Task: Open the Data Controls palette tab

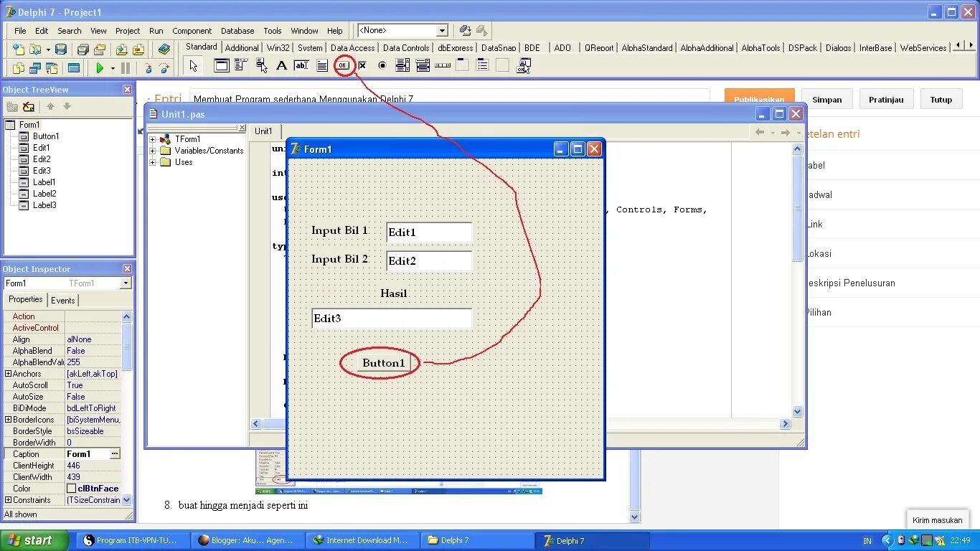Action: click(x=405, y=47)
